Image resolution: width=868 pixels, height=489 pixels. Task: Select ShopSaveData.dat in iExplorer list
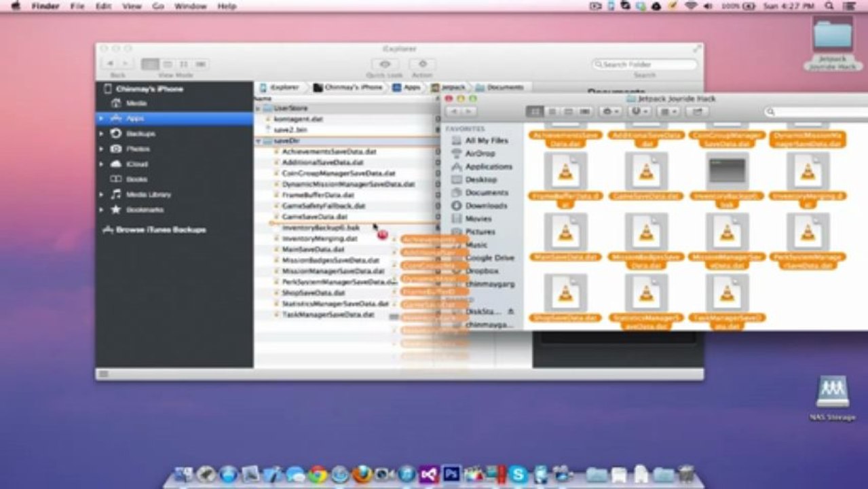point(314,293)
